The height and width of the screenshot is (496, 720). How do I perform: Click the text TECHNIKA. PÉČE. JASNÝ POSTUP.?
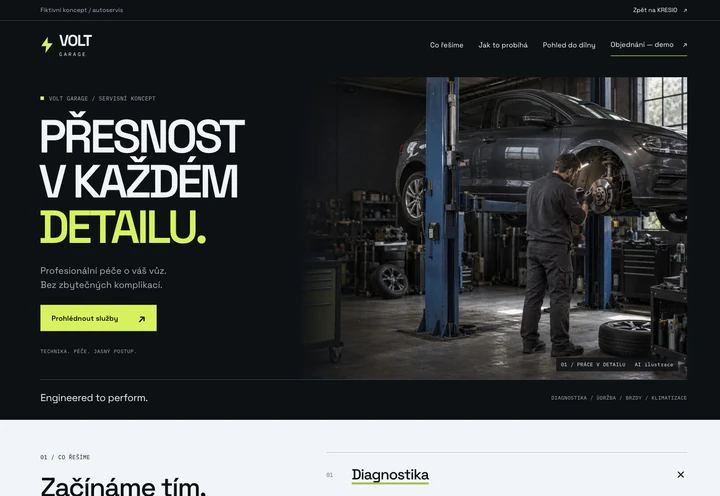click(88, 351)
